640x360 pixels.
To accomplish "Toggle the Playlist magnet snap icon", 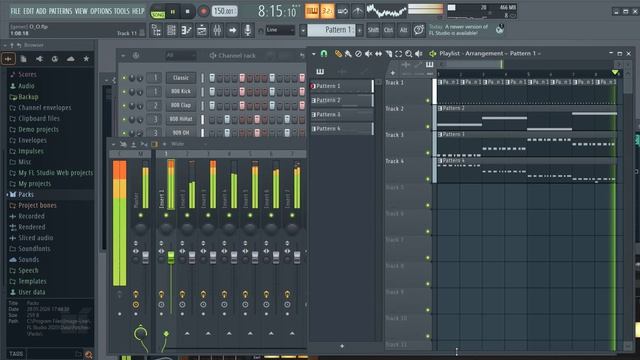I will [x=324, y=53].
